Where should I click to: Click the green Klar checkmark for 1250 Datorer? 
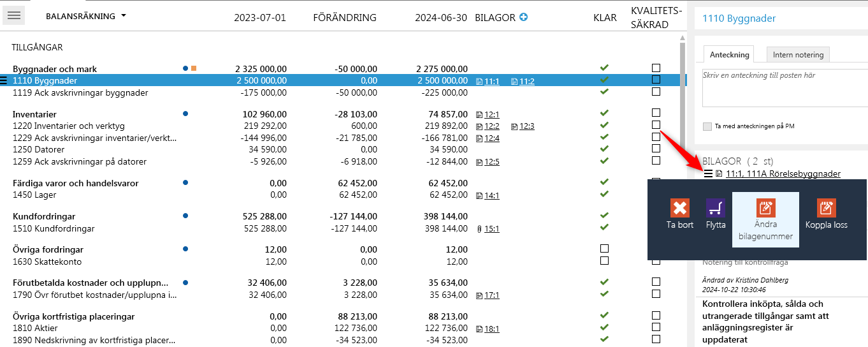pos(604,149)
